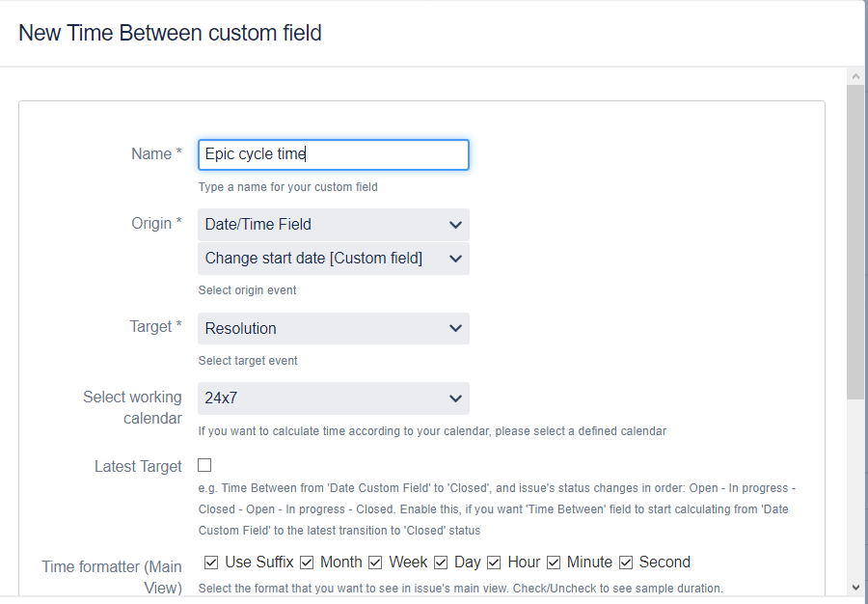This screenshot has width=868, height=604.
Task: Open the 24x7 working calendar dropdown
Action: [x=333, y=398]
